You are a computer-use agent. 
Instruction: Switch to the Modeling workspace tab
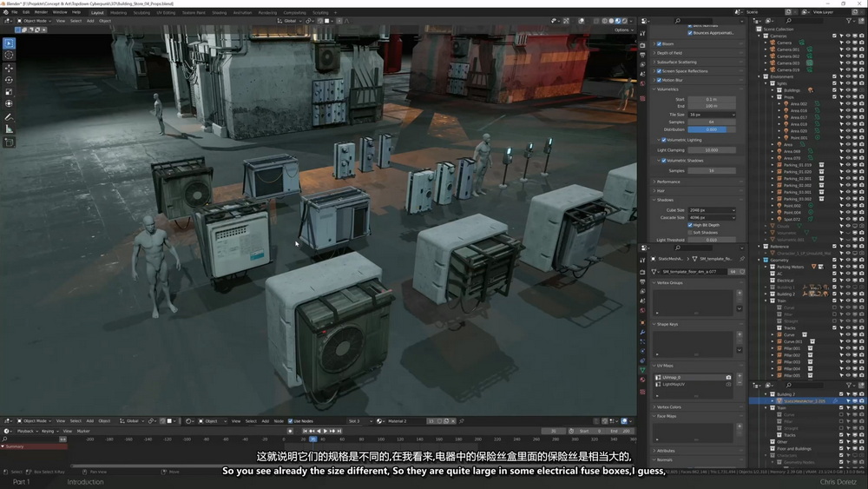coord(118,13)
